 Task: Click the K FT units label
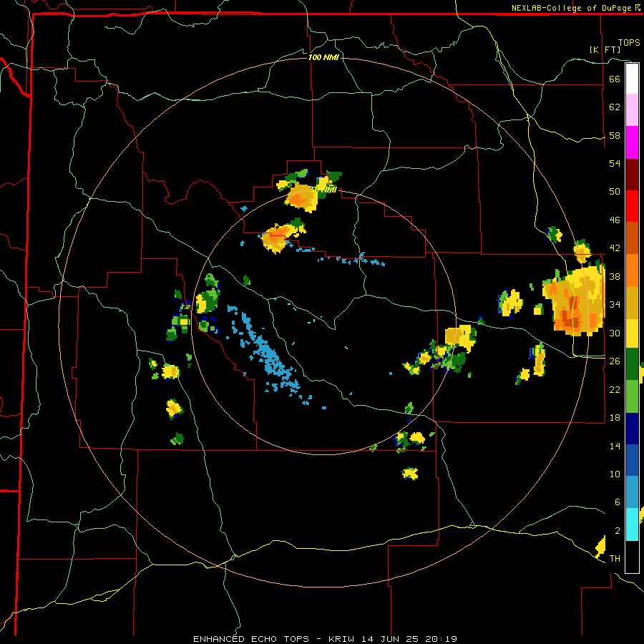605,49
